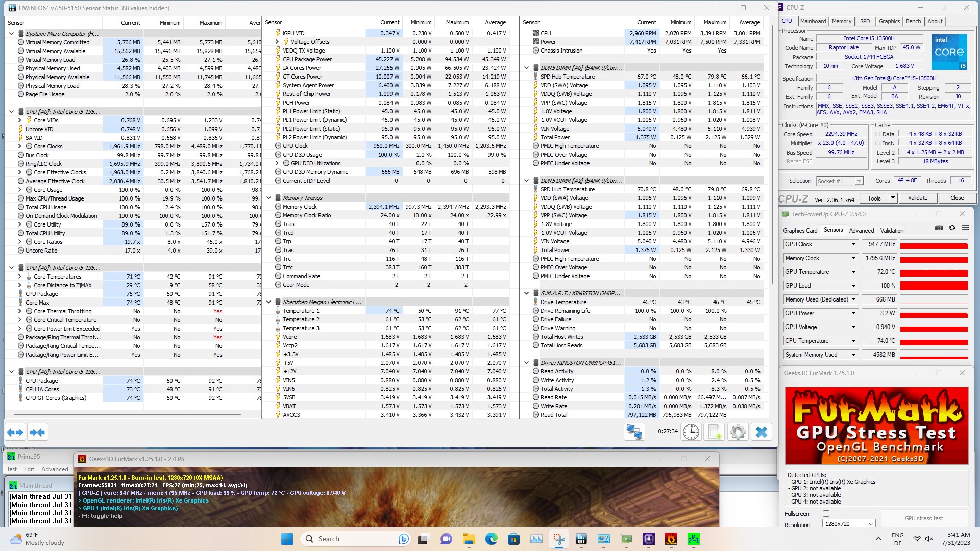The image size is (980, 551).
Task: Open Task View icon on taskbar
Action: coord(423,539)
